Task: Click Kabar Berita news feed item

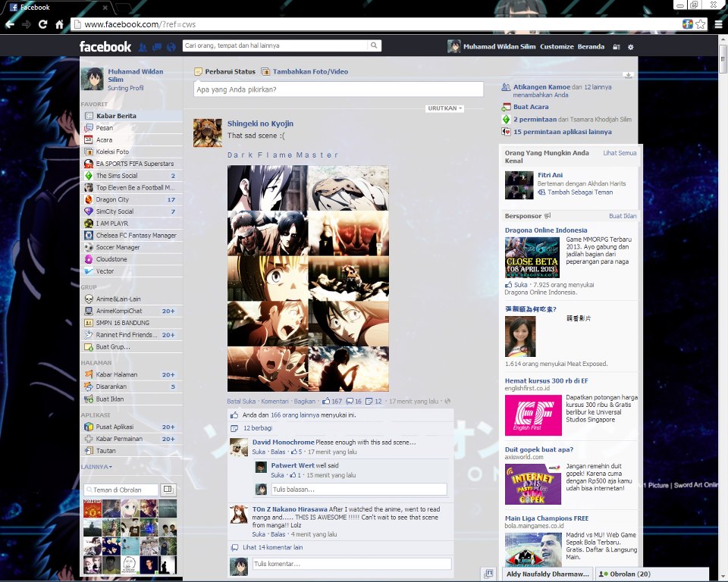Action: (132, 116)
